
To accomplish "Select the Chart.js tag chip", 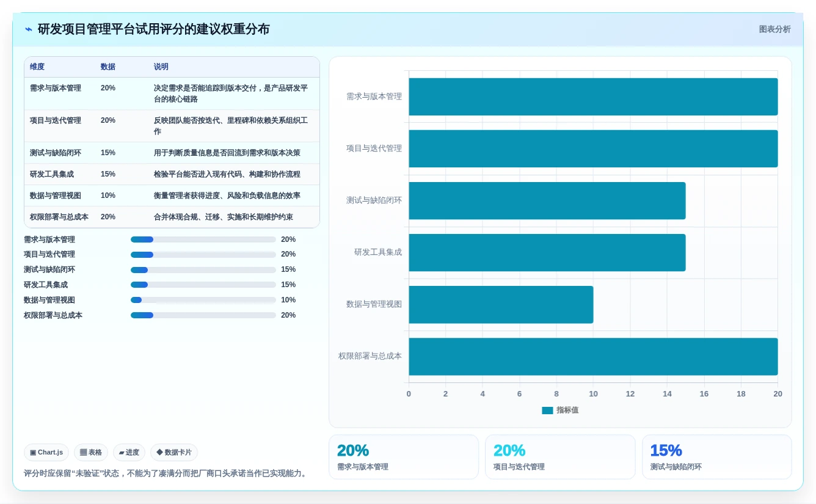I will 46,453.
